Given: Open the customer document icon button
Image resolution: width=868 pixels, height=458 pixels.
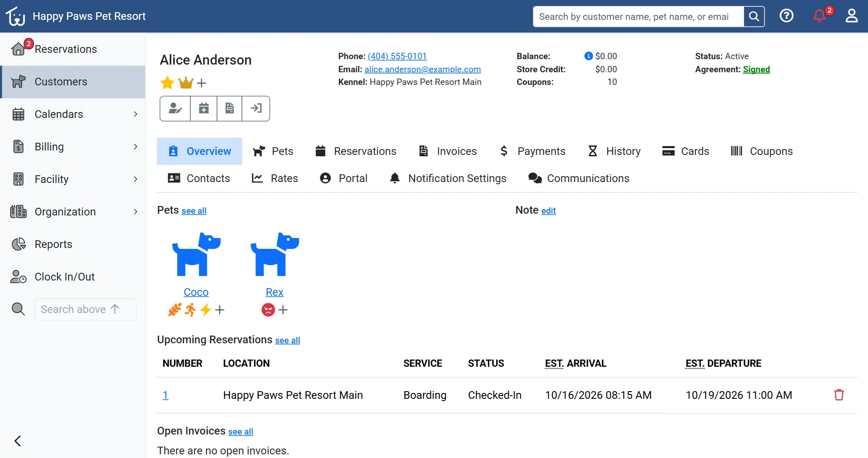Looking at the screenshot, I should pyautogui.click(x=230, y=108).
